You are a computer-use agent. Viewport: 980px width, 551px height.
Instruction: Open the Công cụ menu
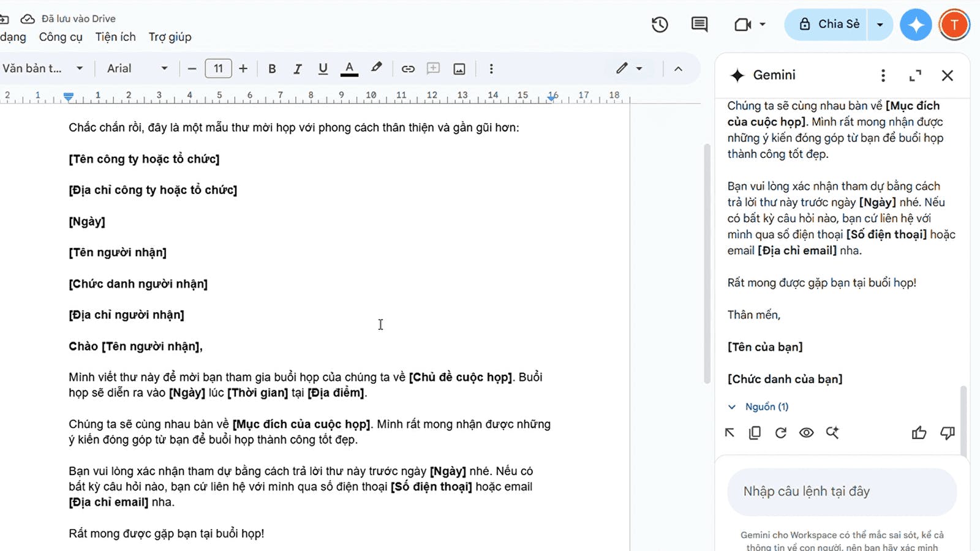click(x=61, y=37)
